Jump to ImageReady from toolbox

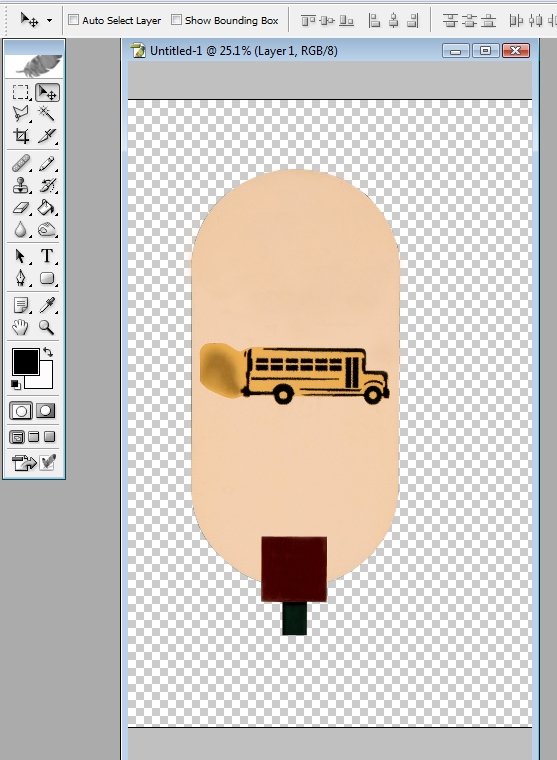click(x=24, y=462)
